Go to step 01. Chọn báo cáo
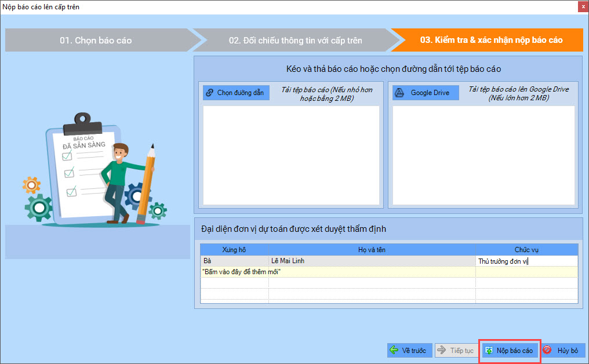 (x=96, y=41)
